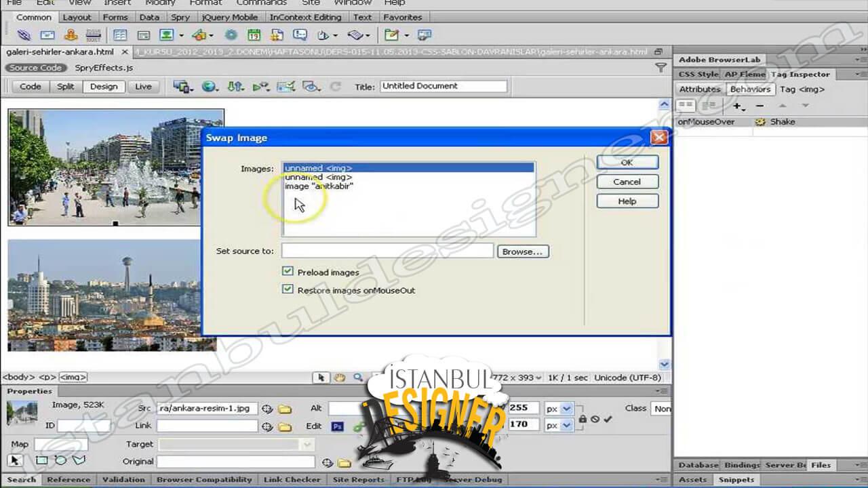The height and width of the screenshot is (488, 868).
Task: Click the Email Link insert icon
Action: [x=47, y=35]
